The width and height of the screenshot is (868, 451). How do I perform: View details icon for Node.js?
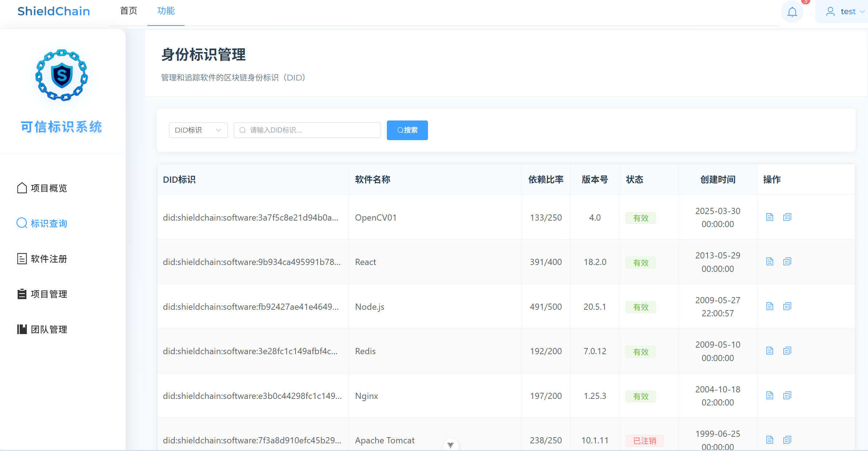click(769, 306)
